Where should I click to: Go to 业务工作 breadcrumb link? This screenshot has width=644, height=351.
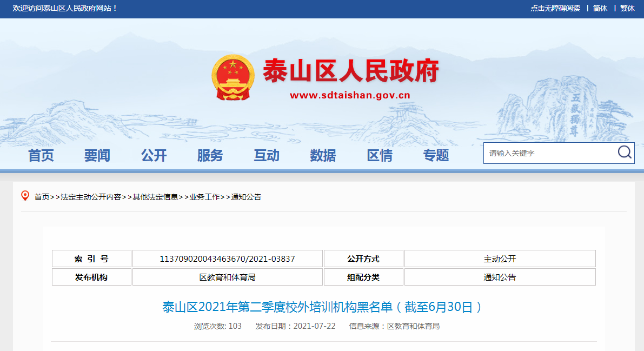[x=204, y=197]
